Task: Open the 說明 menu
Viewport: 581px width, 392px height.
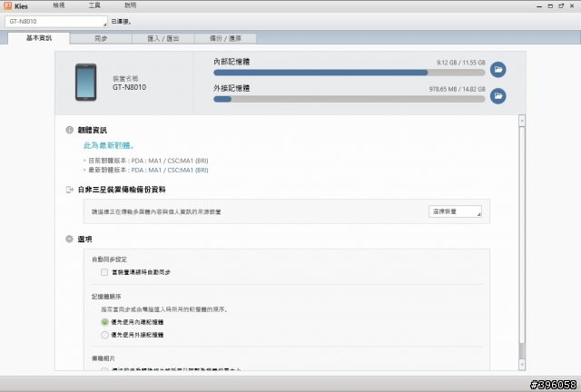Action: (x=131, y=5)
